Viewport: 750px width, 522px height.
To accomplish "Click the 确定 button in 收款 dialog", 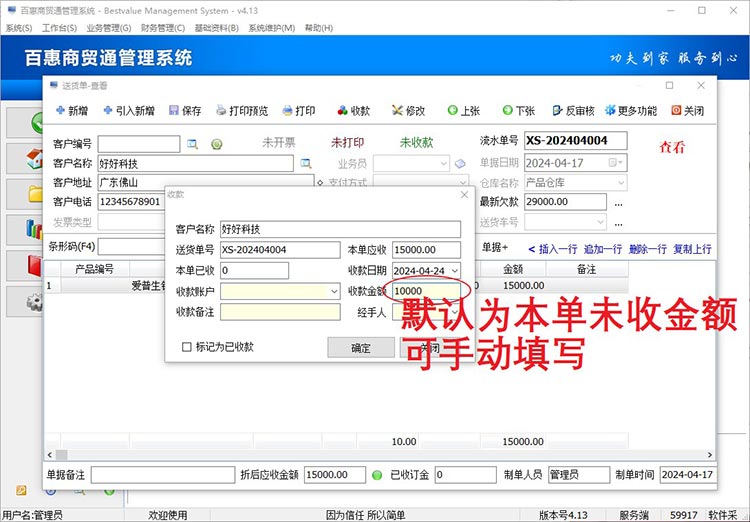I will pyautogui.click(x=361, y=348).
